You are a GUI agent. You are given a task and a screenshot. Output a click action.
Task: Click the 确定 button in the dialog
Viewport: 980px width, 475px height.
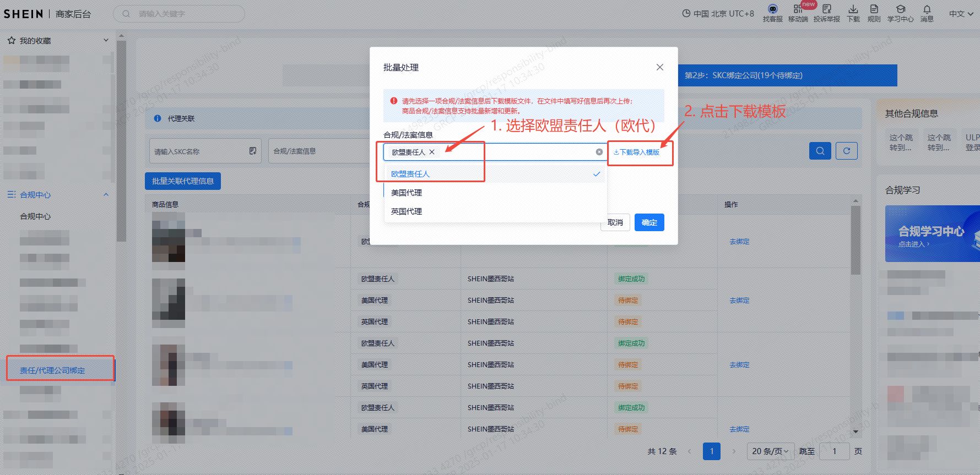tap(649, 222)
